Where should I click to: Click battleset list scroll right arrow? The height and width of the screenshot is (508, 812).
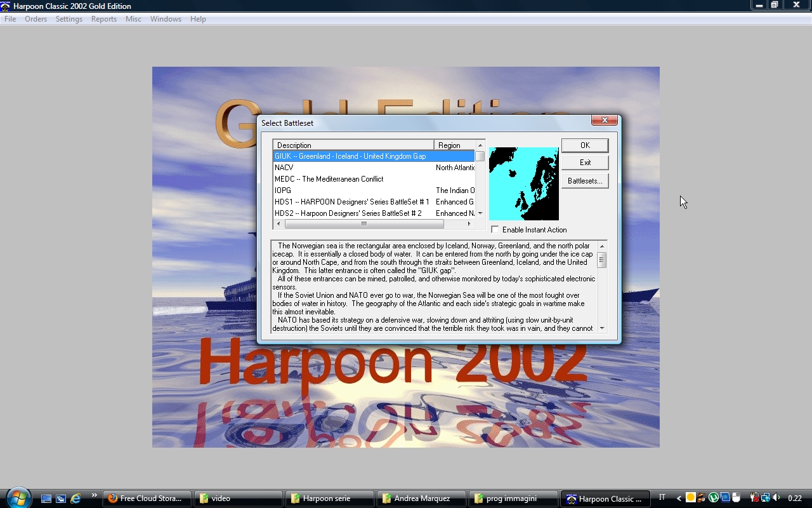tap(469, 224)
